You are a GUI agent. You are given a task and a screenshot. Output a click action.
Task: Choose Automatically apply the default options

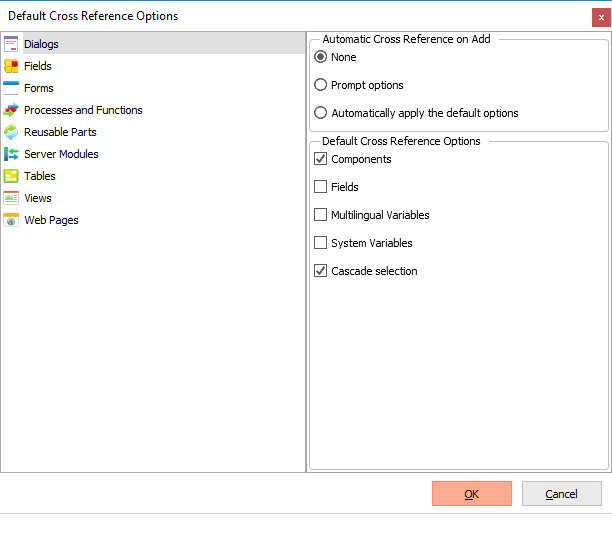(321, 113)
